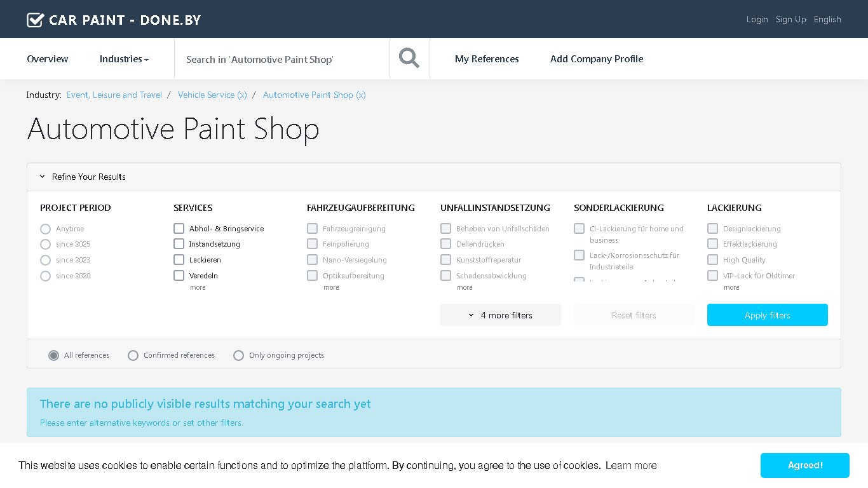Select the since 2020 radio option
The height and width of the screenshot is (488, 868).
click(45, 276)
